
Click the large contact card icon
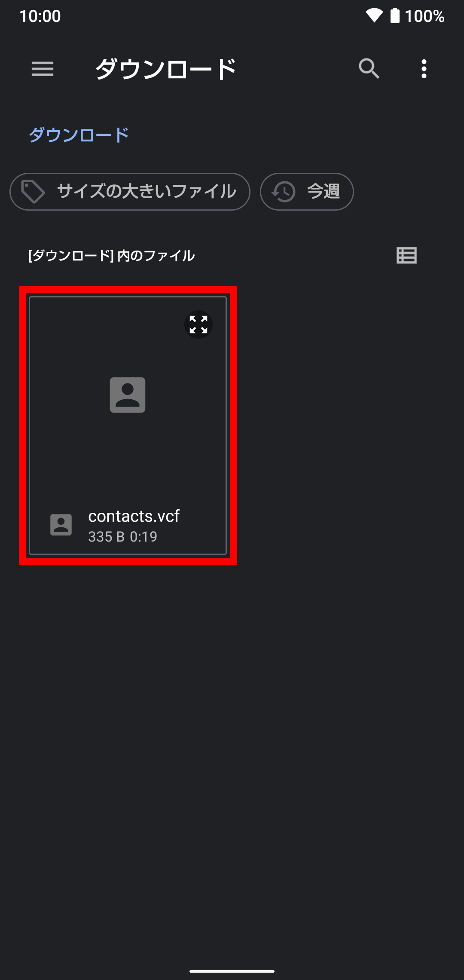128,395
